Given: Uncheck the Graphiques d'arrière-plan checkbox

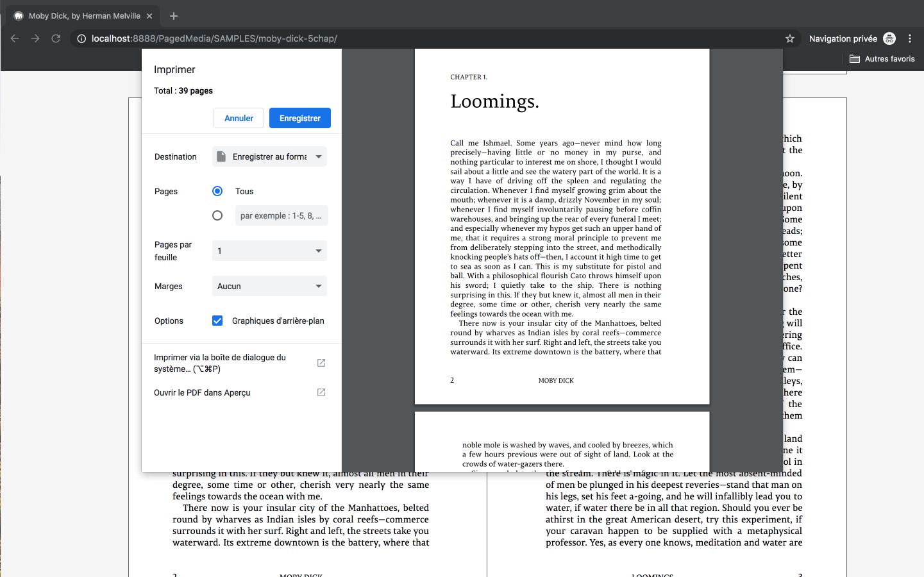Looking at the screenshot, I should click(217, 321).
